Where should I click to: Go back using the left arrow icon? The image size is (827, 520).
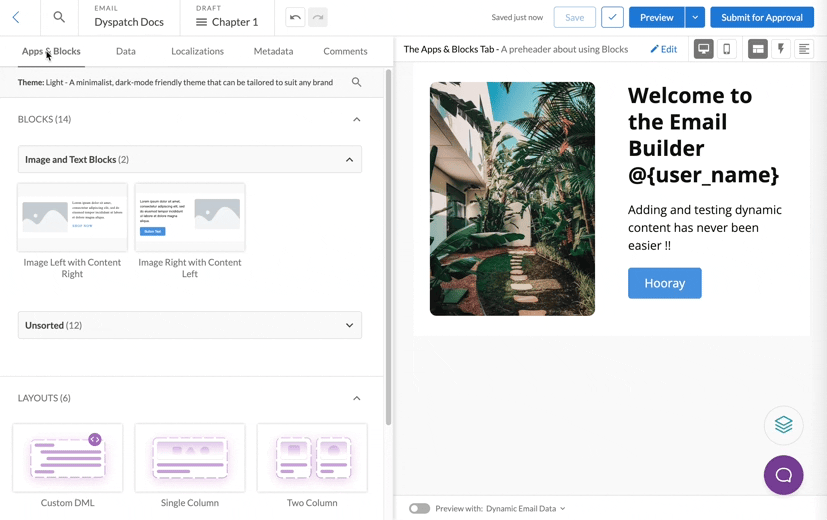click(16, 17)
